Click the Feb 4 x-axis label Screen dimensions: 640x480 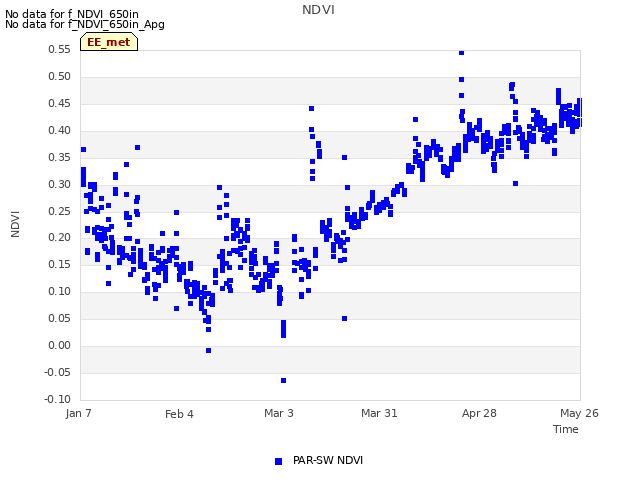pos(179,414)
